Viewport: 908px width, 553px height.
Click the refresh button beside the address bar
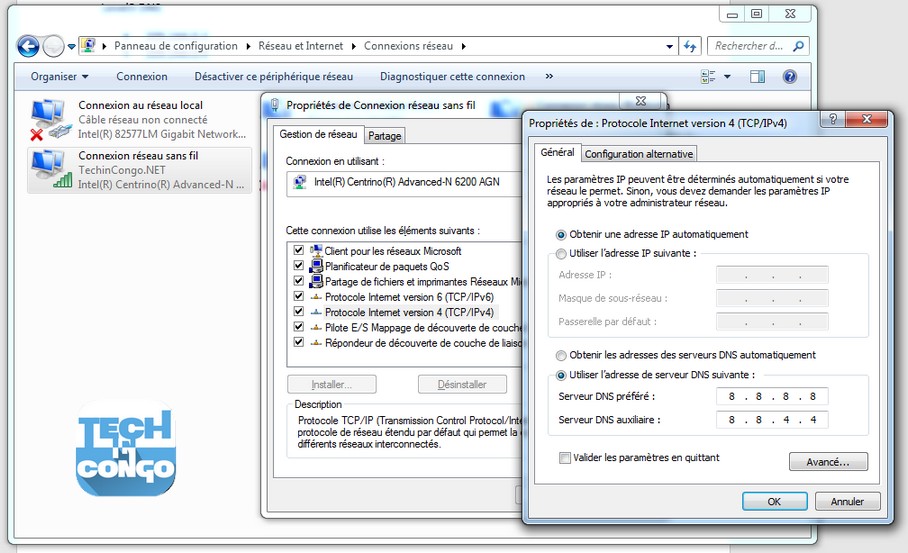pos(689,46)
